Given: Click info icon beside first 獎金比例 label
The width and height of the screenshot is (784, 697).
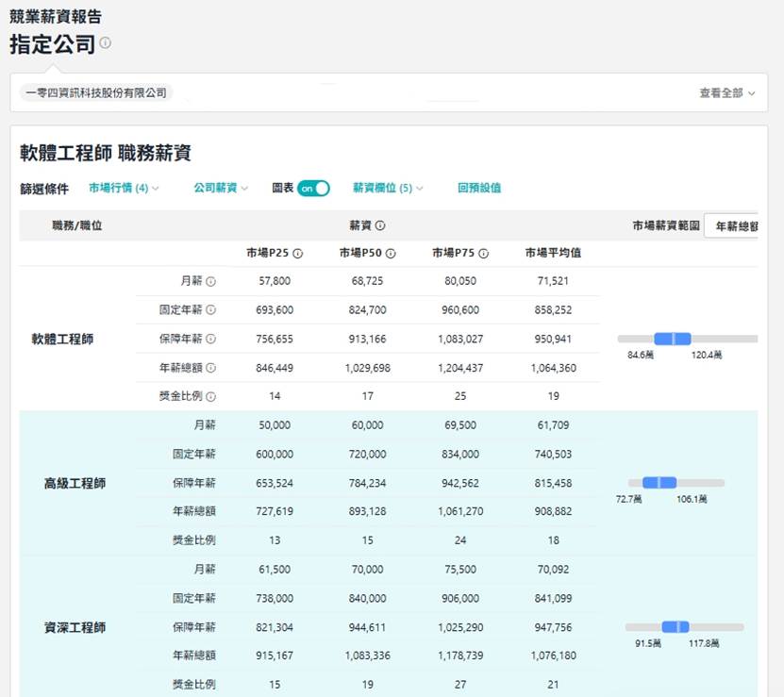Looking at the screenshot, I should coord(211,397).
